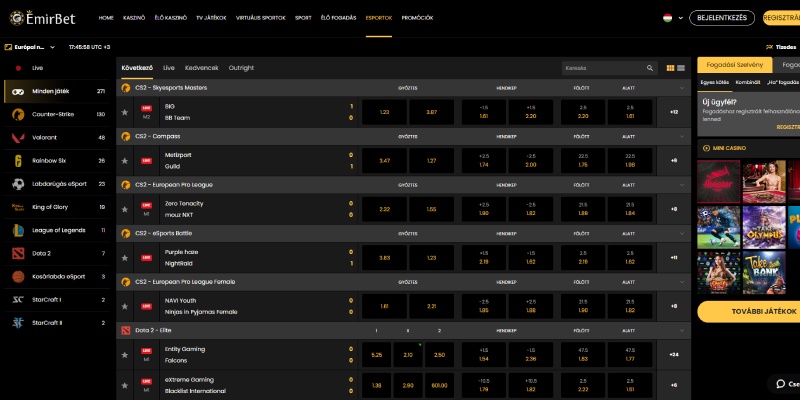Select the Minden játék category
800x400 pixels.
coord(57,91)
